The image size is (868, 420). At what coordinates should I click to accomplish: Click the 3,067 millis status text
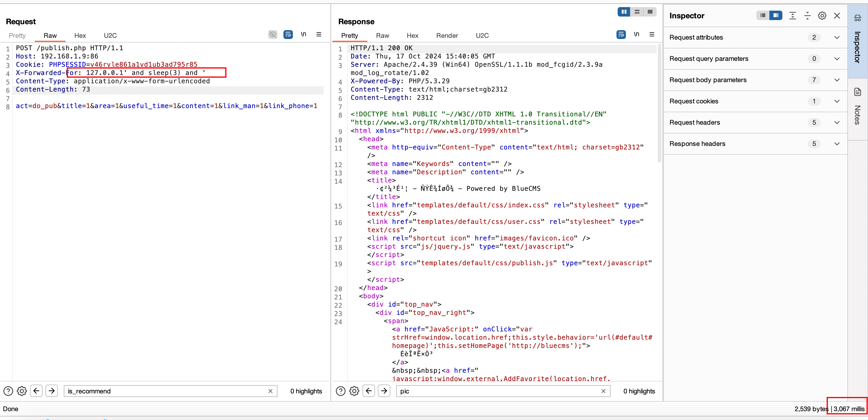[x=849, y=409]
